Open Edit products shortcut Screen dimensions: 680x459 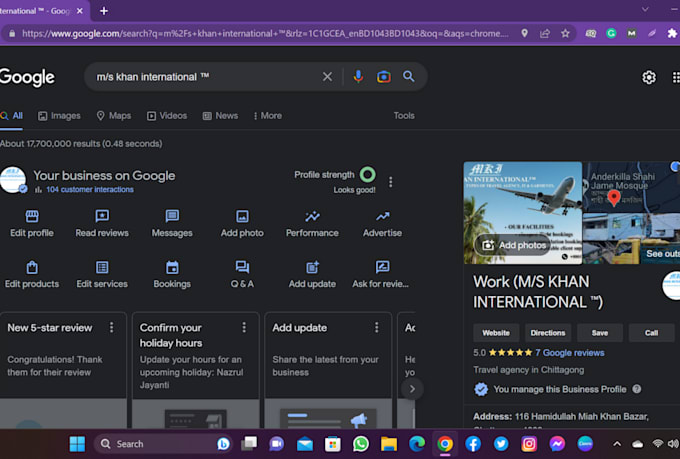32,275
